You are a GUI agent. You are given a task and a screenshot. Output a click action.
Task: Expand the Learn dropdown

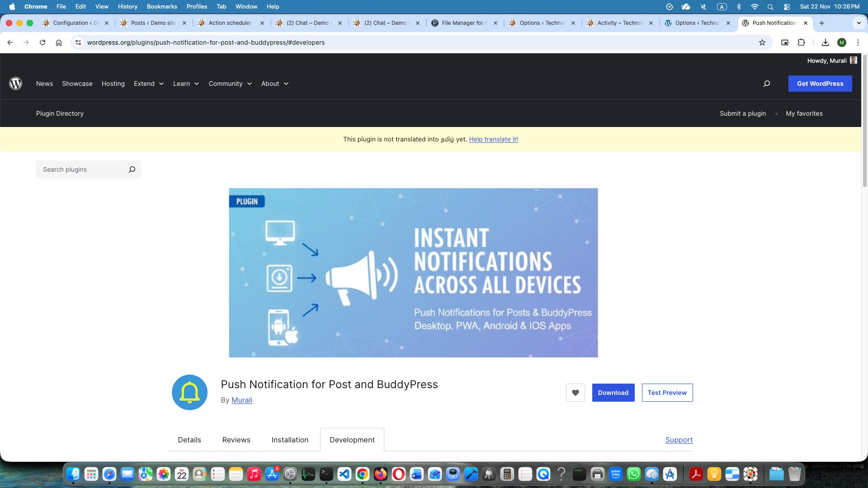tap(186, 84)
